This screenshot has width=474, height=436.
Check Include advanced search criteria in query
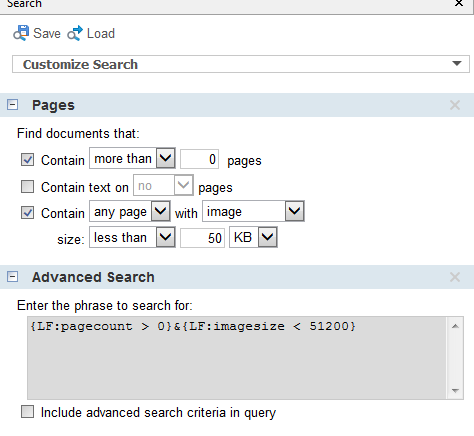click(x=27, y=412)
